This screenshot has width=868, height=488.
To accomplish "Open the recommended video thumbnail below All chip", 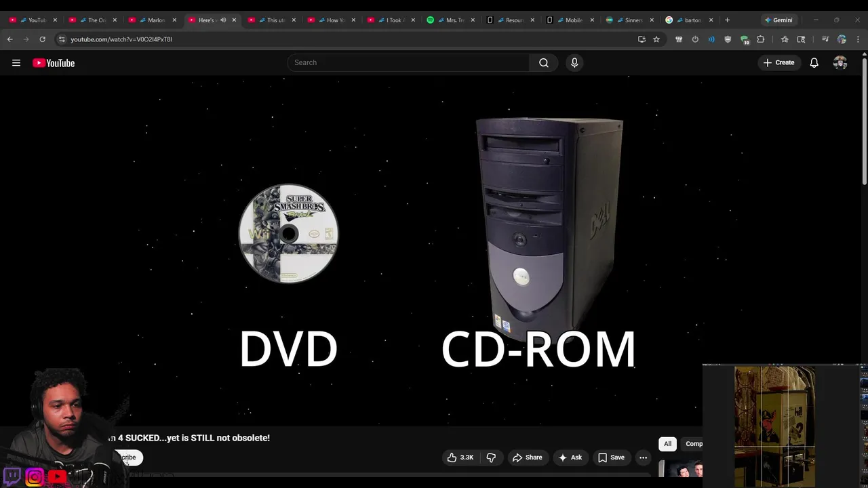I will (x=681, y=469).
